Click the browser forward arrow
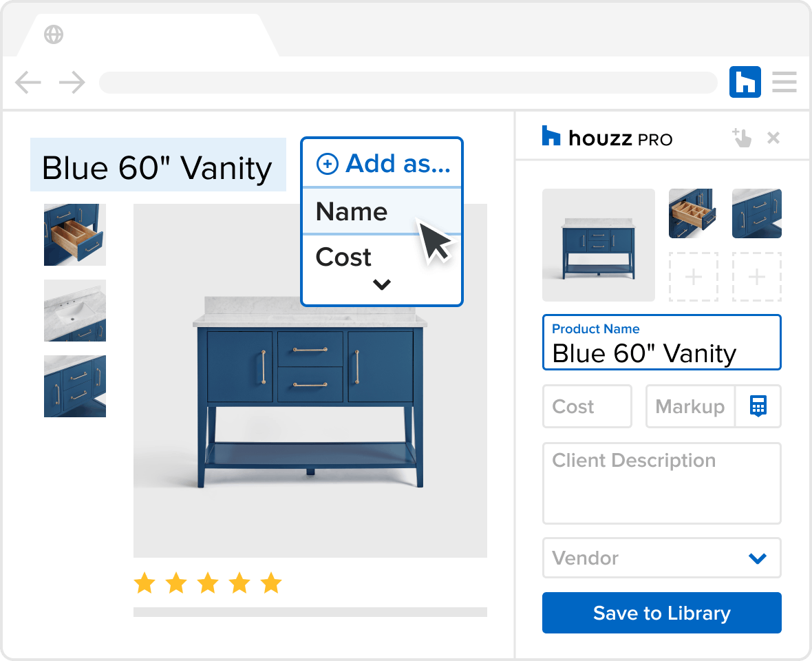The width and height of the screenshot is (812, 661). coord(72,82)
